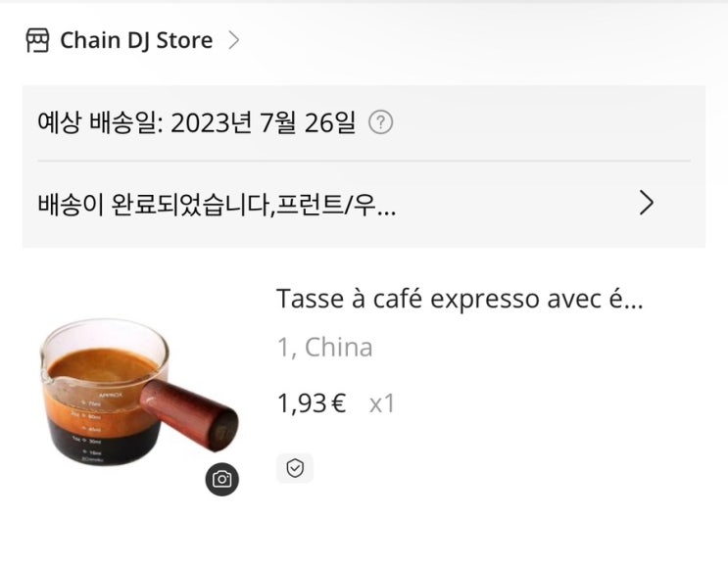Click the wooden handle in the product image

(189, 415)
